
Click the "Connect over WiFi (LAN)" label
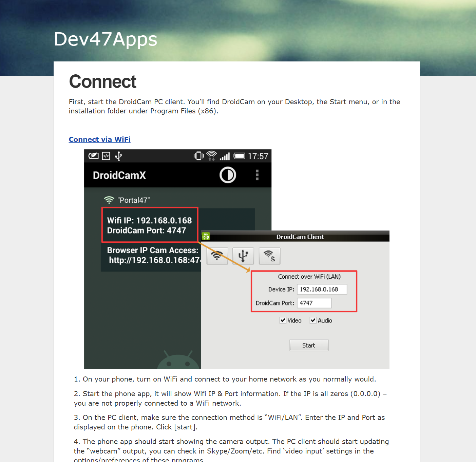coord(309,277)
